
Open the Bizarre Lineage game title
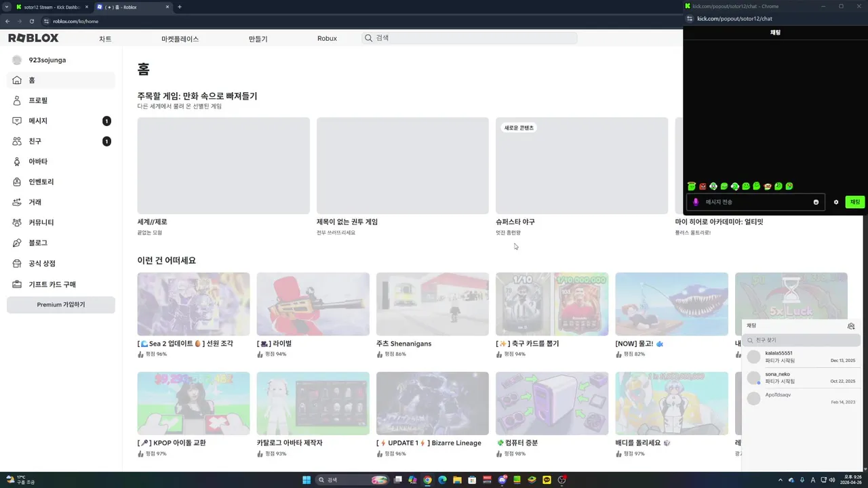click(x=429, y=443)
